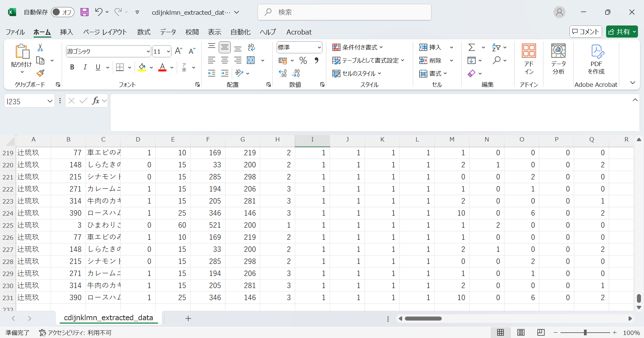Open the font name dropdown
The height and width of the screenshot is (338, 644).
(x=148, y=51)
